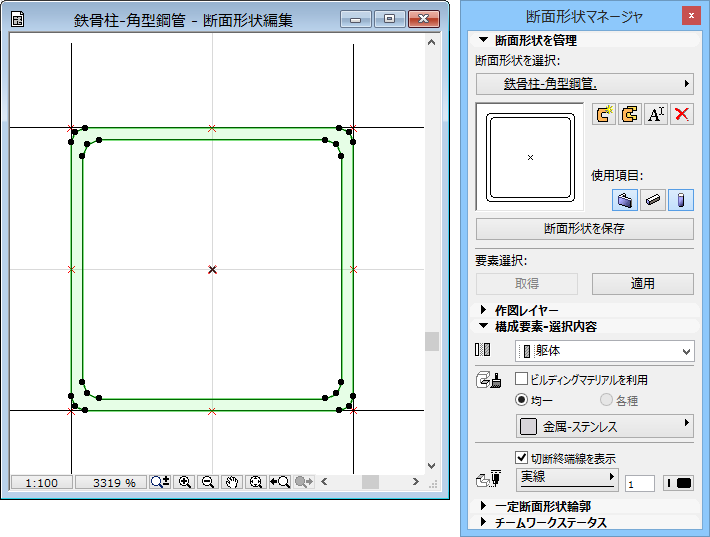Open the 躯体 component dropdown
Viewport: 710px width, 537px height.
604,351
